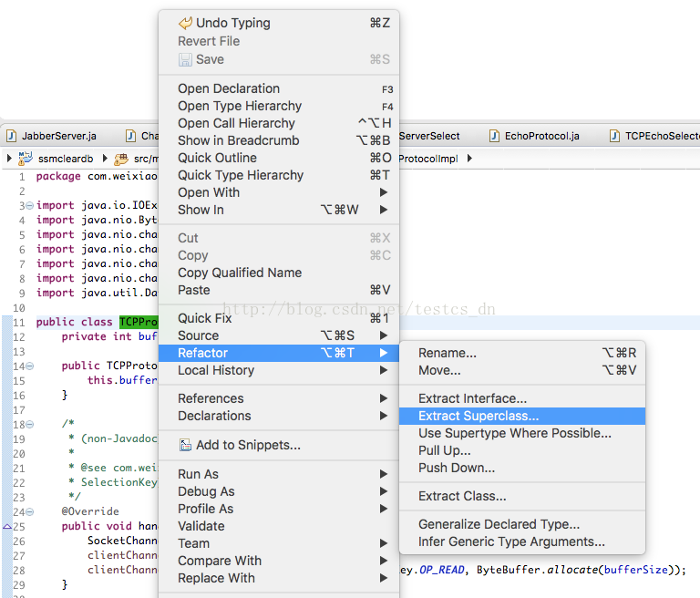The width and height of the screenshot is (700, 598).
Task: Click Add to Snippets icon
Action: point(185,445)
